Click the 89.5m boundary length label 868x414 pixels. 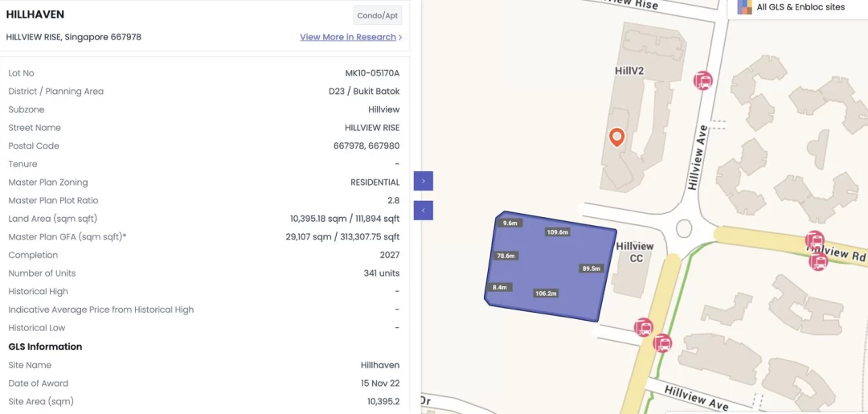click(592, 268)
